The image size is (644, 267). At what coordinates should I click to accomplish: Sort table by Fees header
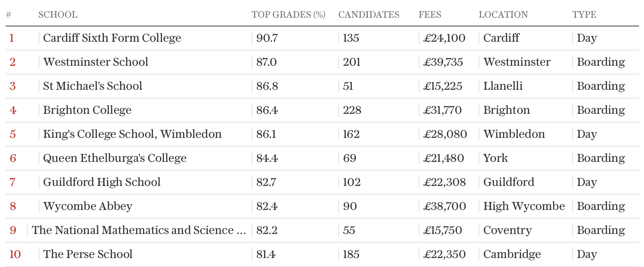click(x=430, y=15)
